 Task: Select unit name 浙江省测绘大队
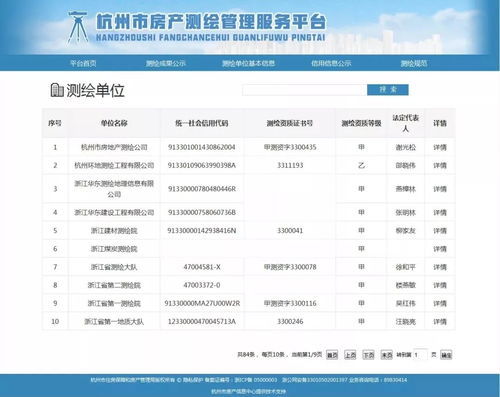click(x=114, y=267)
